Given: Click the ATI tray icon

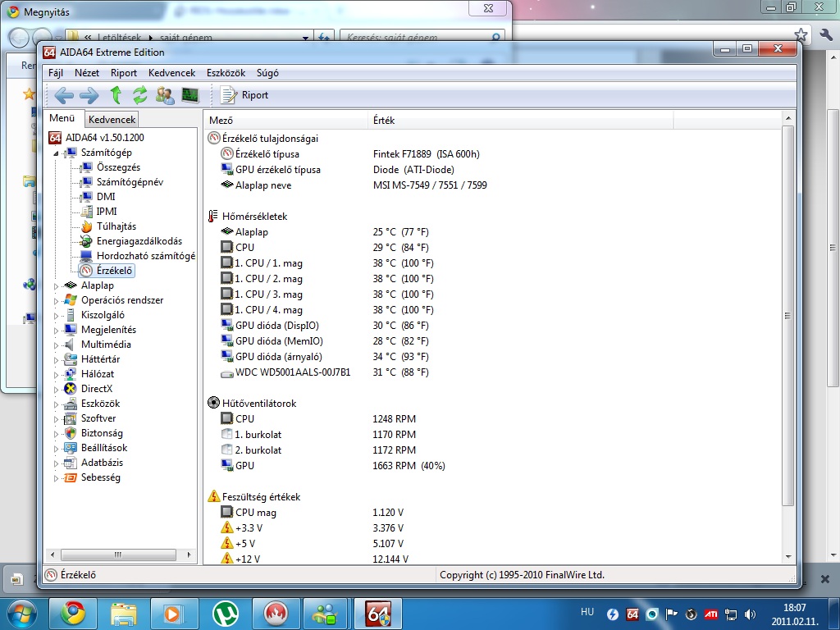Looking at the screenshot, I should coord(711,614).
